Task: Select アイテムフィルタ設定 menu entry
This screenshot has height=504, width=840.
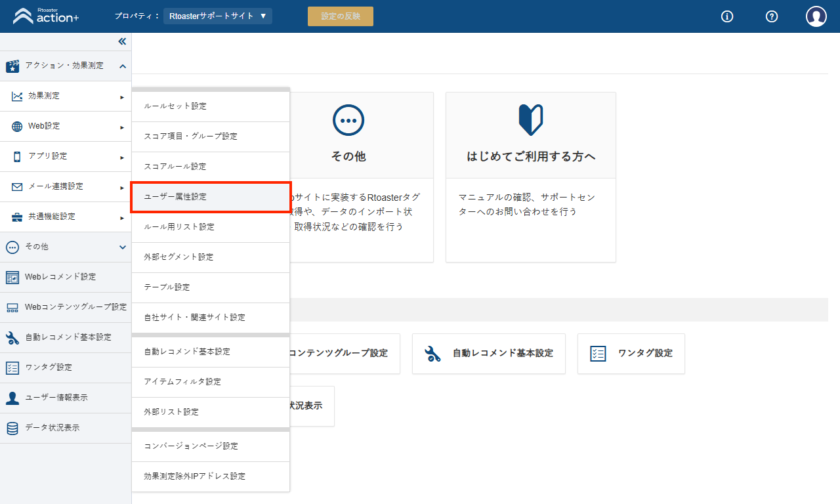Action: [211, 382]
